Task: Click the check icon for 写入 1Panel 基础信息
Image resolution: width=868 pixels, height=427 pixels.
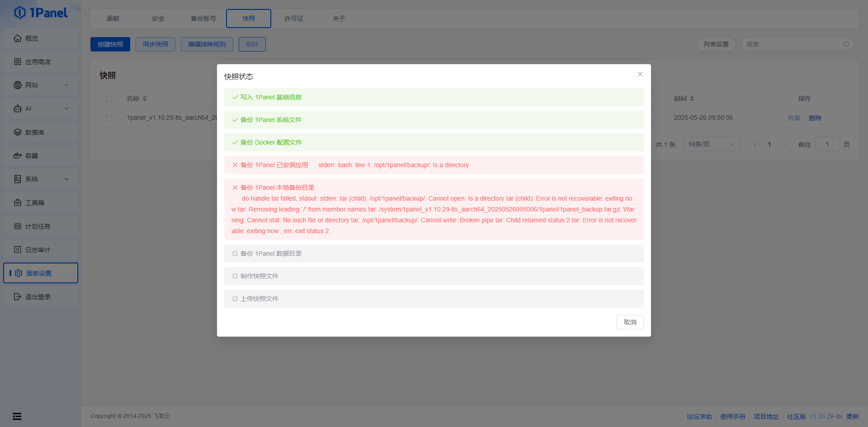Action: click(x=235, y=97)
